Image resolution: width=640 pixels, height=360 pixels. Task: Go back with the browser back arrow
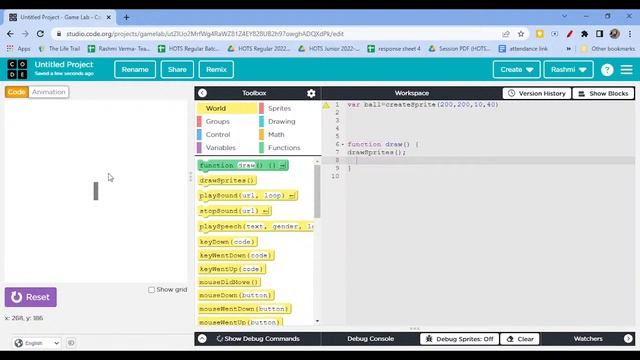pyautogui.click(x=10, y=34)
